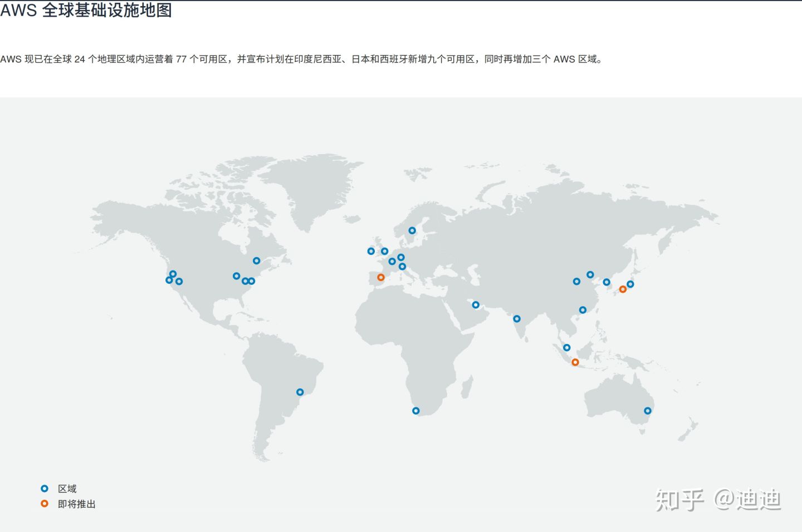The width and height of the screenshot is (802, 532).
Task: Select the Canada region marker near Montreal
Action: [256, 260]
